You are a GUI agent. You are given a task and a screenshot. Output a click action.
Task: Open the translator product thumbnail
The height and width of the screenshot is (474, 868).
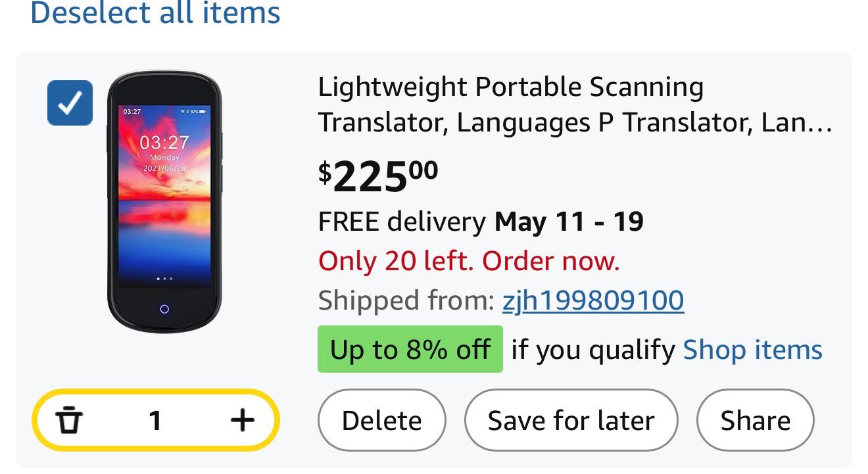(x=164, y=202)
